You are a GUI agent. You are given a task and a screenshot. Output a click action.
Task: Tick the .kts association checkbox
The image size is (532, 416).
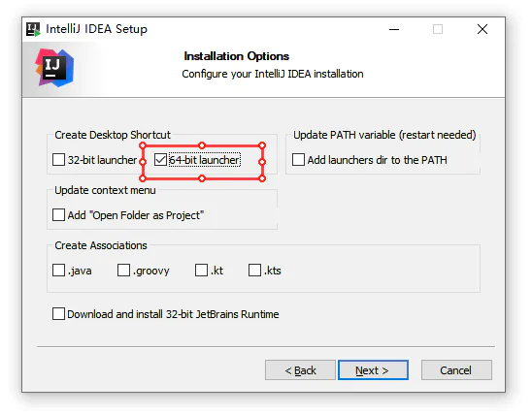click(254, 271)
